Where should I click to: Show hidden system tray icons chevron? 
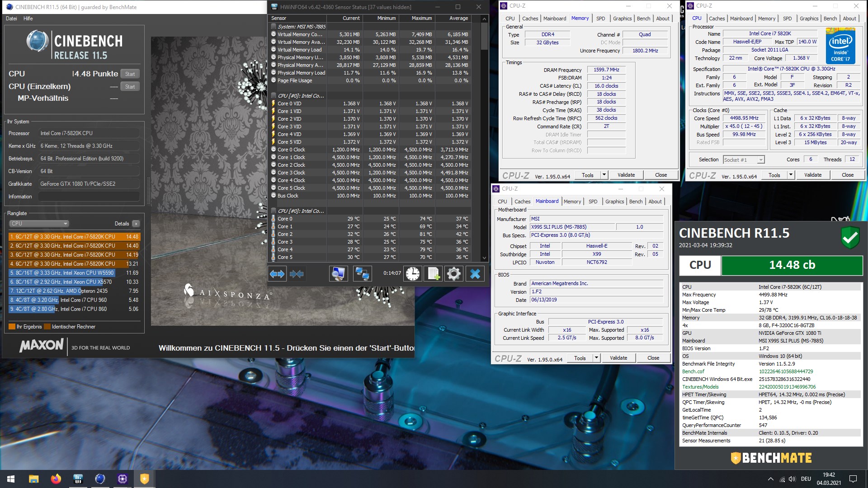(770, 479)
